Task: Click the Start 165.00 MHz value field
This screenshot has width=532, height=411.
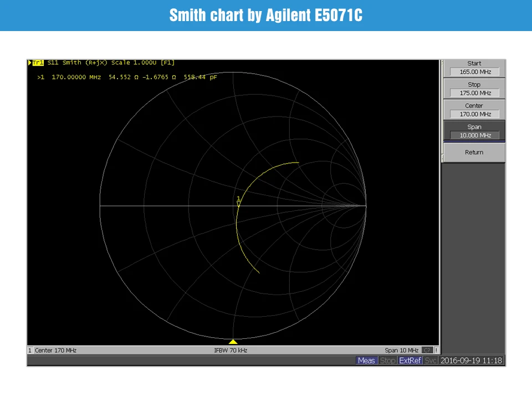Action: tap(475, 72)
